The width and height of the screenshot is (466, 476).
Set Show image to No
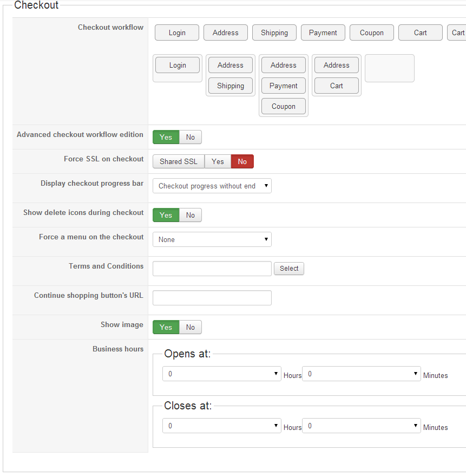(x=191, y=327)
